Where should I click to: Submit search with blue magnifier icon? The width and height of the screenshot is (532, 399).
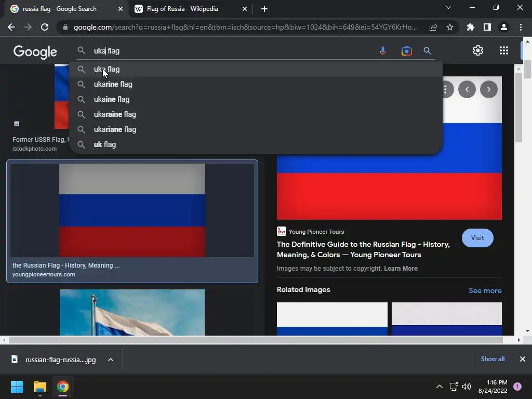click(x=427, y=51)
